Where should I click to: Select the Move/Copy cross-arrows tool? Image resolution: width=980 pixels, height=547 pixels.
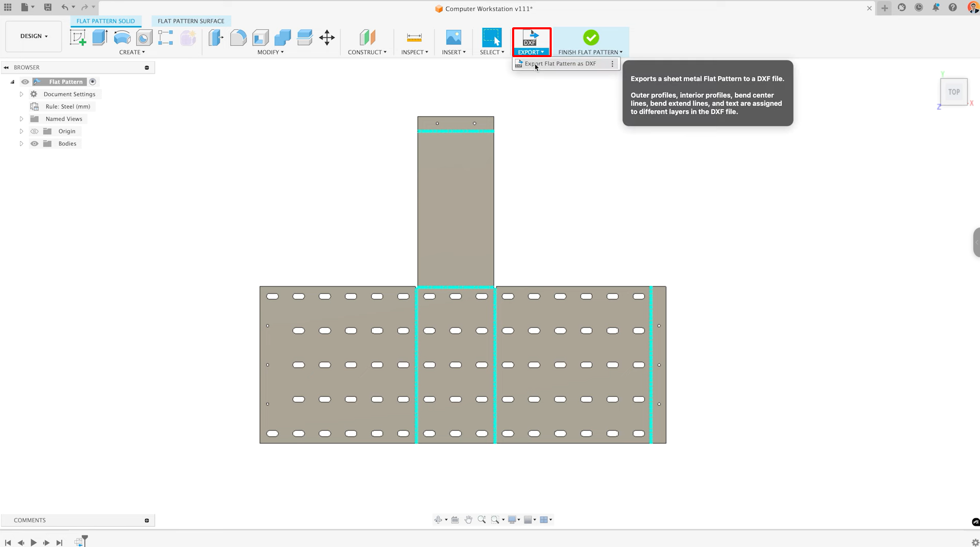click(327, 38)
